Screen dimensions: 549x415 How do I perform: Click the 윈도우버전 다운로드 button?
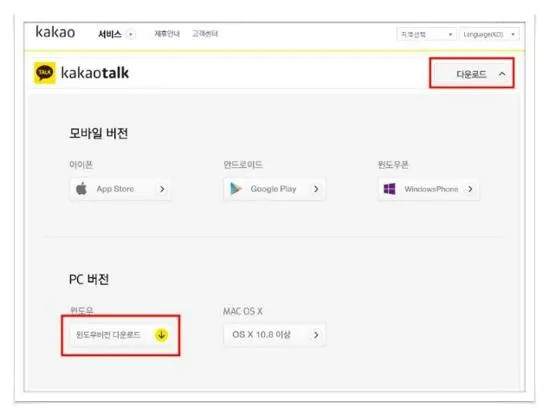[x=121, y=335]
